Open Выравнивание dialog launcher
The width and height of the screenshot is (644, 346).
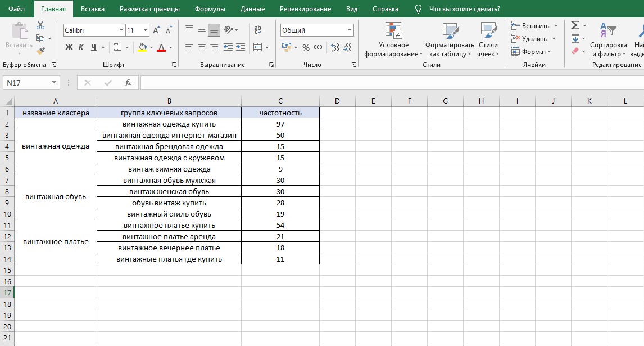[271, 65]
